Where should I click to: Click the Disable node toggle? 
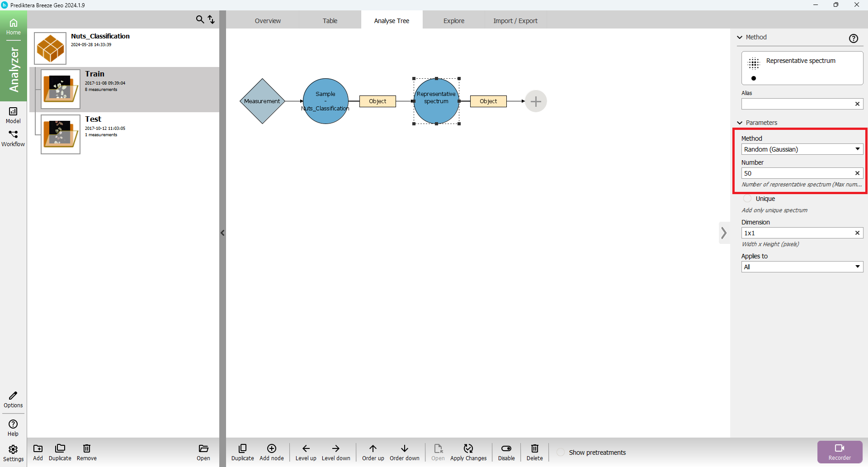[x=506, y=449]
